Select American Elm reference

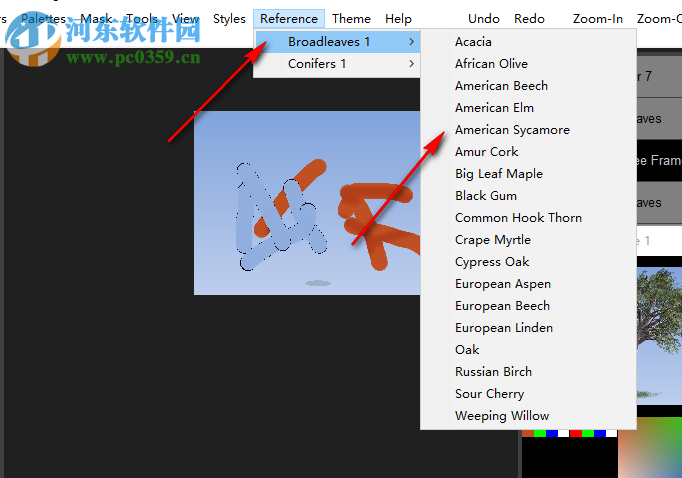click(528, 108)
